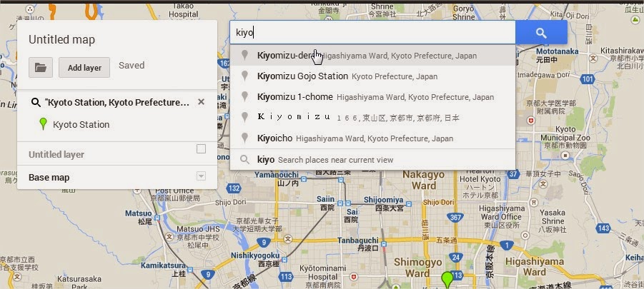The image size is (644, 289).
Task: Click pin icon next to Kiyoicho
Action: (244, 138)
